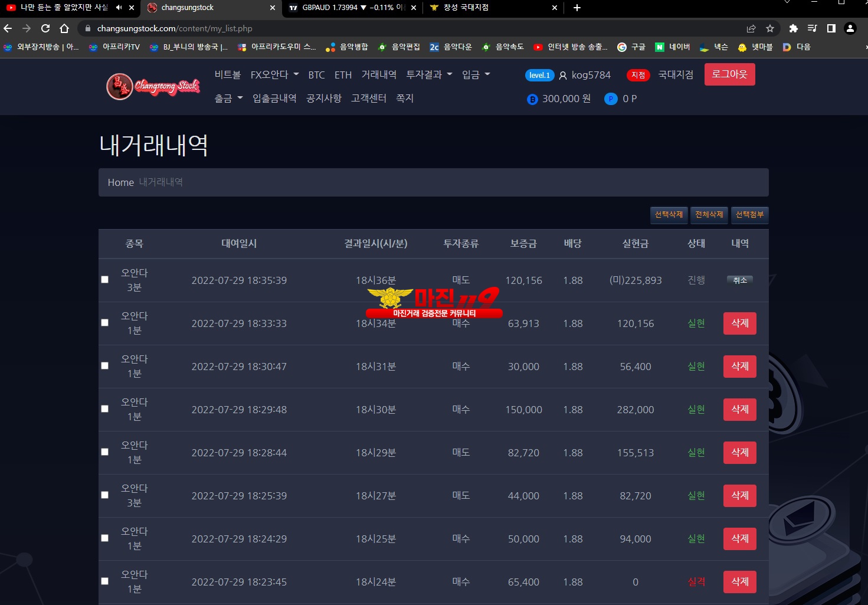Open the 거래내역 menu item
Viewport: 868px width, 605px height.
tap(379, 74)
